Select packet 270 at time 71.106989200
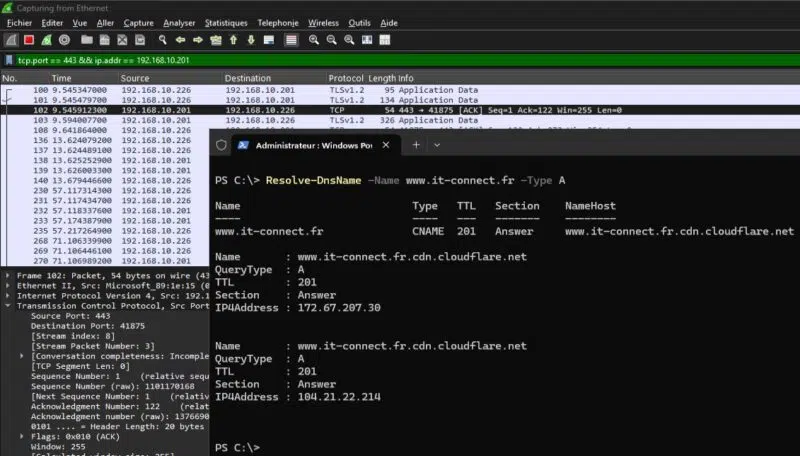 click(105, 261)
